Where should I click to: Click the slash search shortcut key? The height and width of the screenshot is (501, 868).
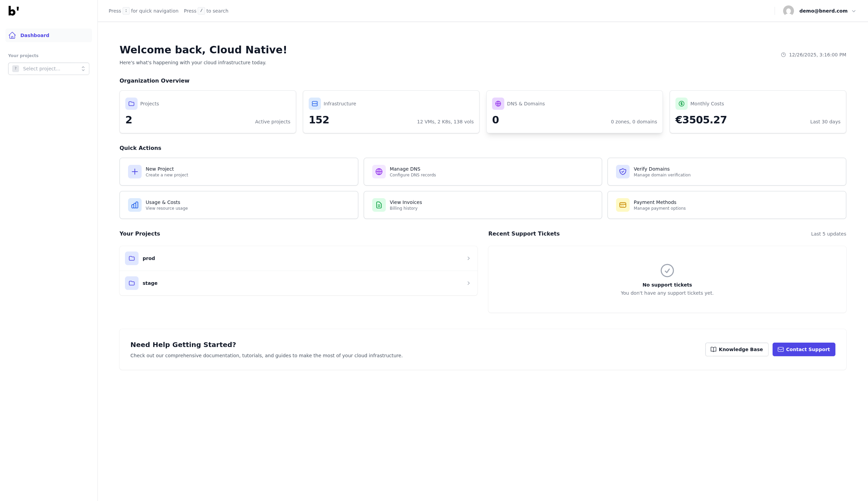[201, 11]
